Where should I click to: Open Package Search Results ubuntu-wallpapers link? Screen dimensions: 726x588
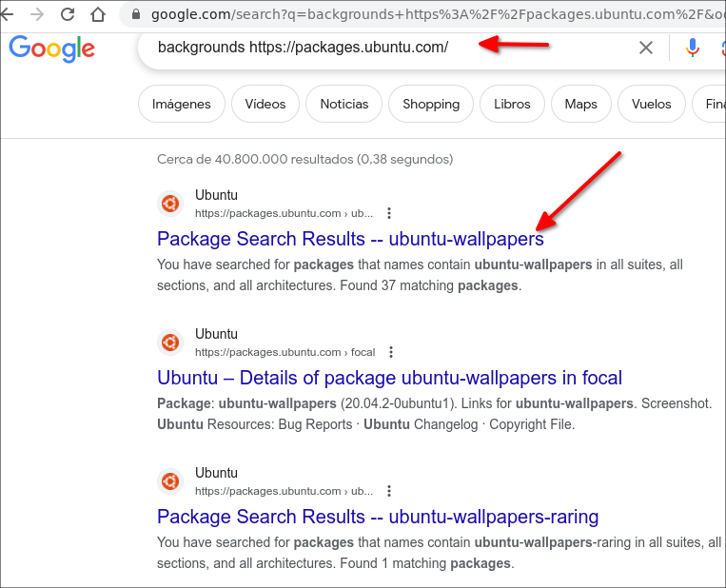point(350,239)
